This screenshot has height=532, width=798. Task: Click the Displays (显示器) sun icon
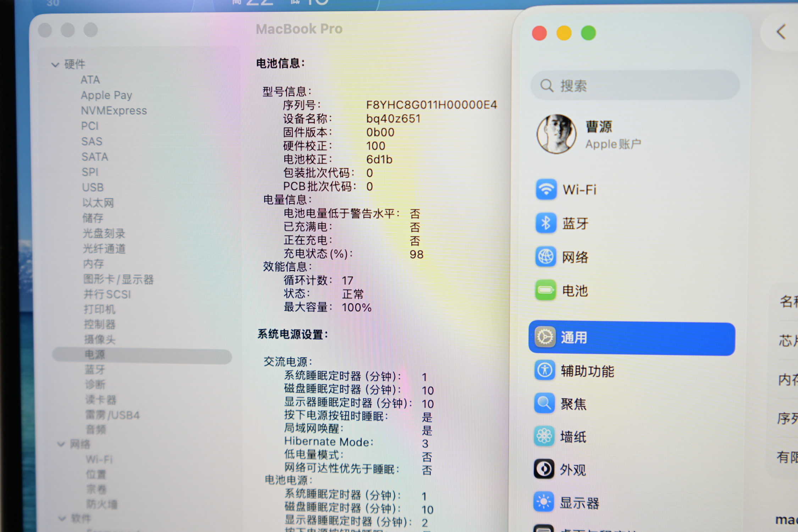(x=544, y=502)
